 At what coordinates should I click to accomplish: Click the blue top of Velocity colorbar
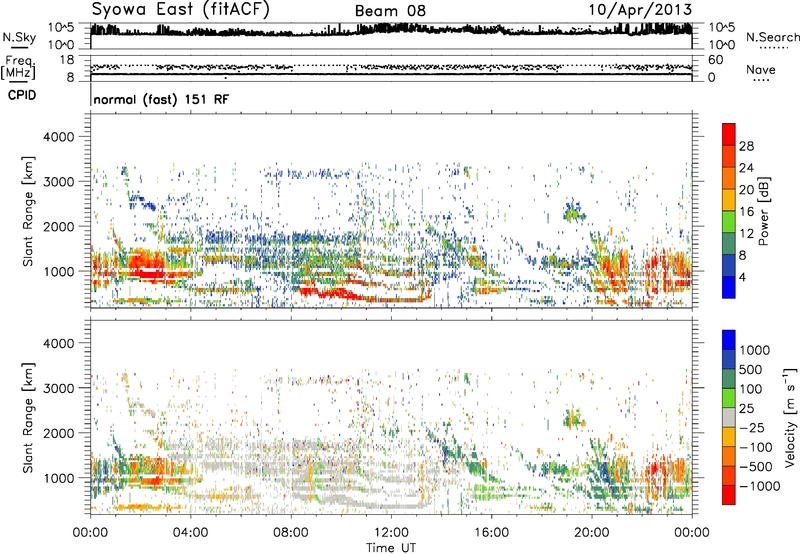click(x=729, y=340)
